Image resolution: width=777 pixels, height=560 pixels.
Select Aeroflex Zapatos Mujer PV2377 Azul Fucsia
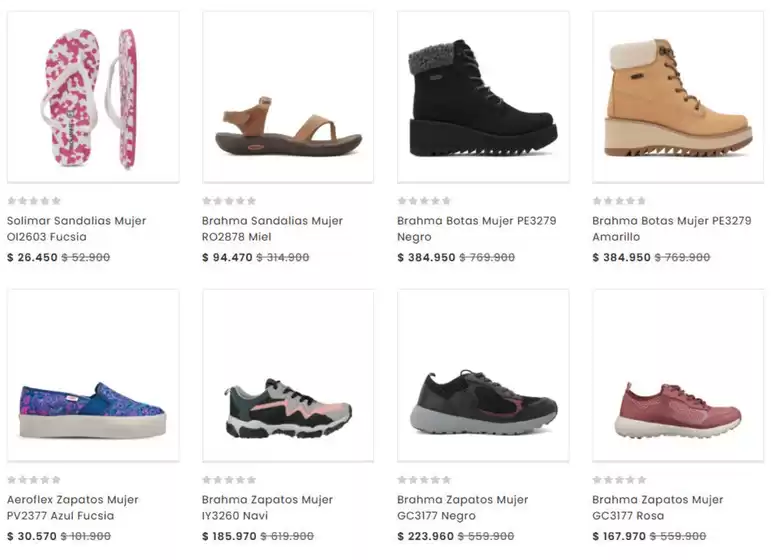[73, 507]
